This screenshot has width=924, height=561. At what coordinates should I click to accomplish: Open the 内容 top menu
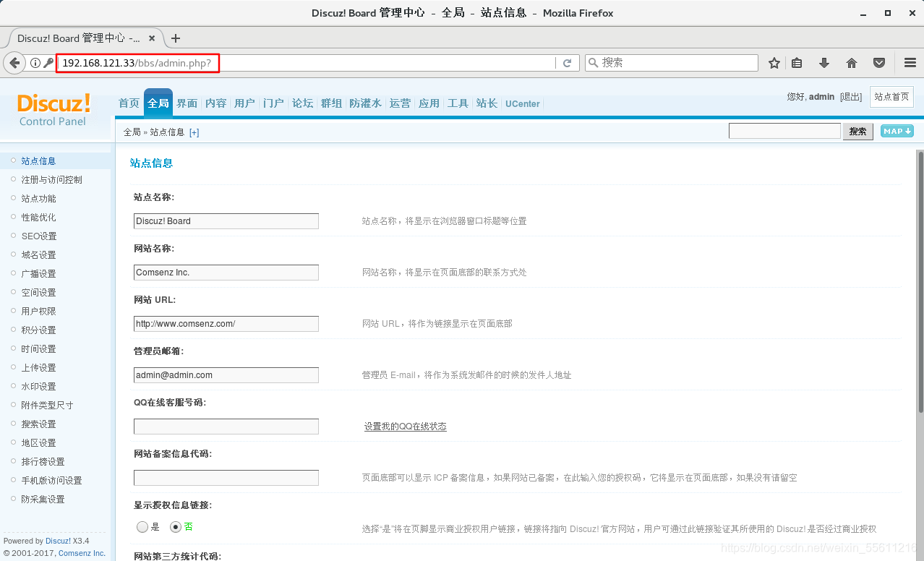click(216, 103)
